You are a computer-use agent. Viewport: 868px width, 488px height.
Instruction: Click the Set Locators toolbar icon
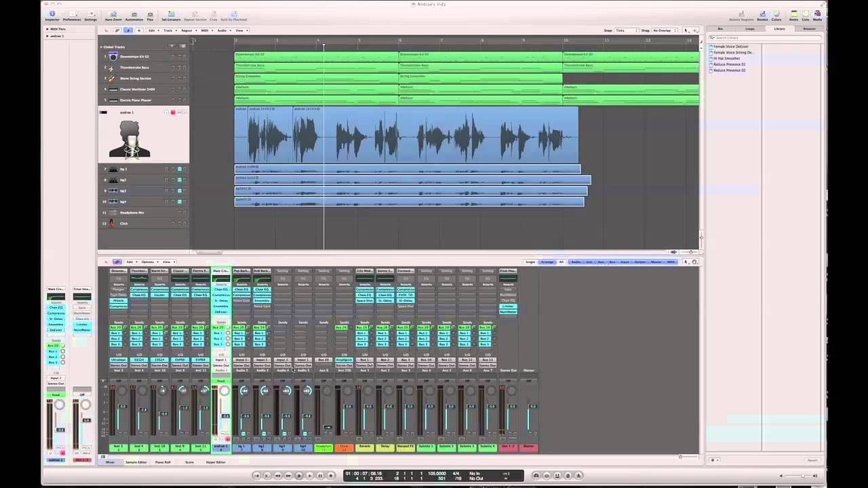(x=171, y=14)
